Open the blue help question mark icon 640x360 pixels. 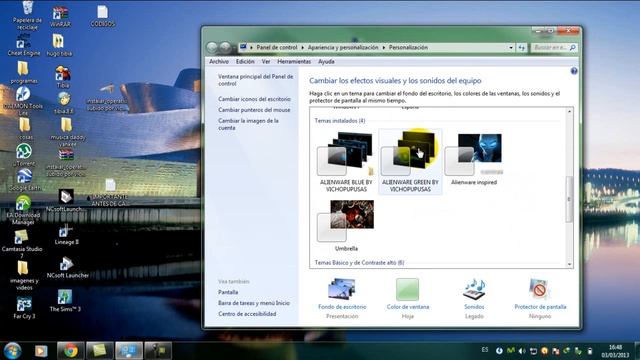point(574,71)
